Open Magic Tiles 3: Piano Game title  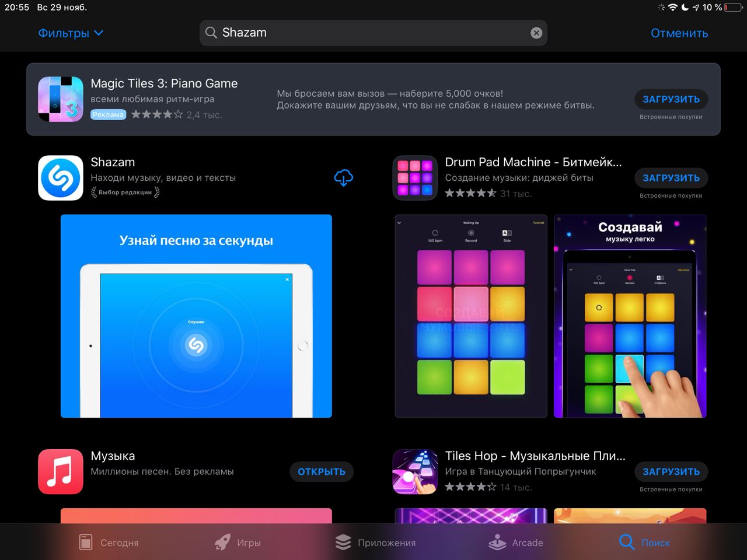(164, 83)
